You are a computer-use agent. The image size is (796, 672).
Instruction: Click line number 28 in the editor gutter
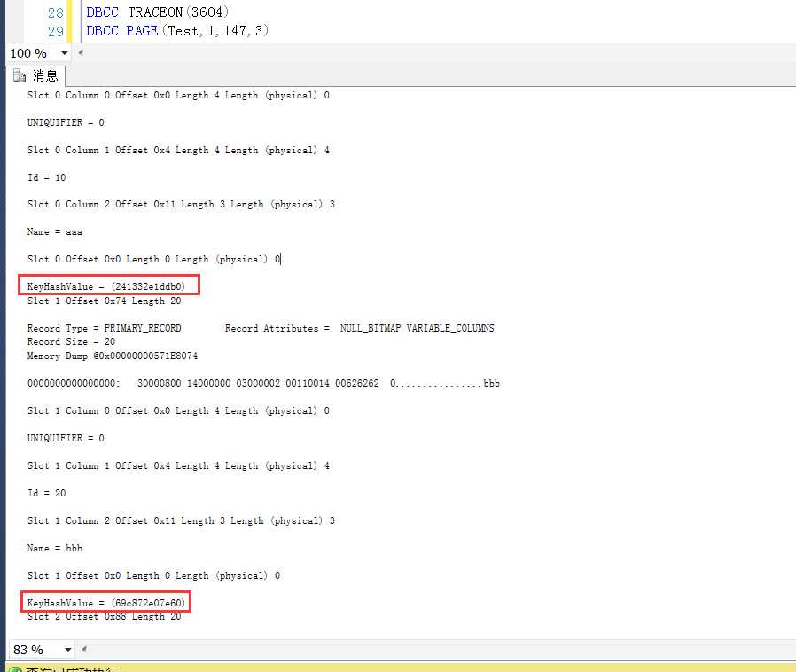[x=55, y=12]
